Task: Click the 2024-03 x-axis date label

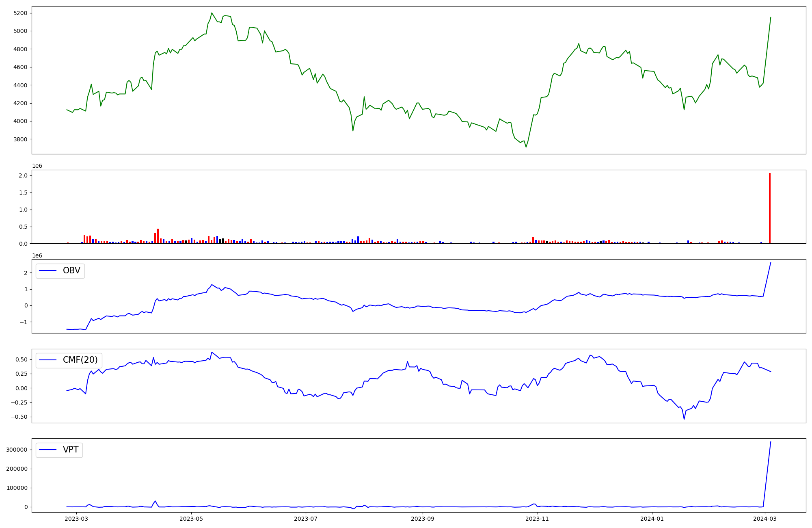Action: tap(765, 518)
